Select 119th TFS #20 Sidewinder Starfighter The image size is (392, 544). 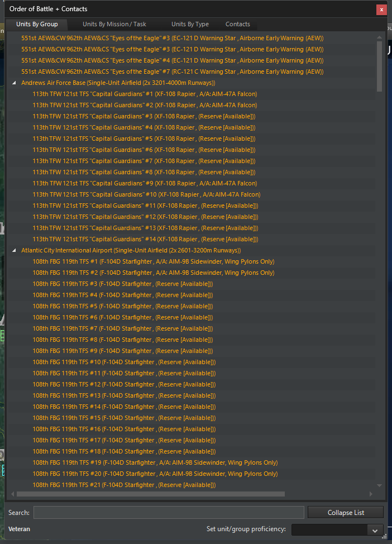(155, 474)
